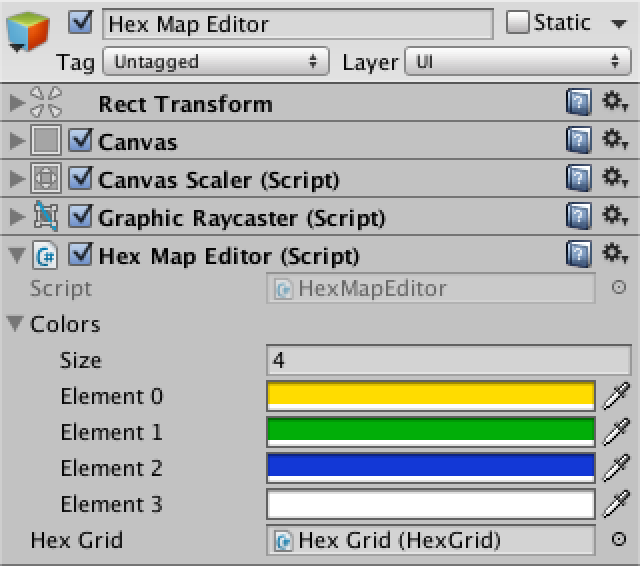The image size is (640, 566).
Task: Click the Graphic Raycaster (Script) title
Action: point(242,218)
